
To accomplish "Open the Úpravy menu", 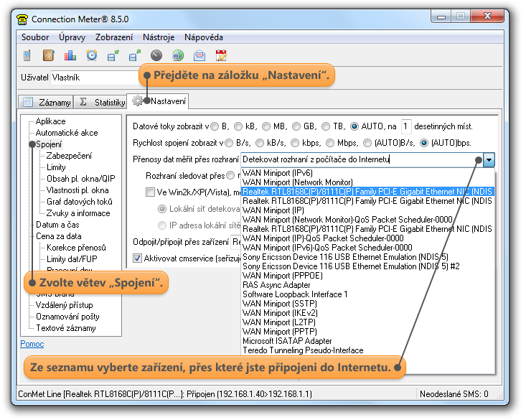I will click(x=72, y=37).
